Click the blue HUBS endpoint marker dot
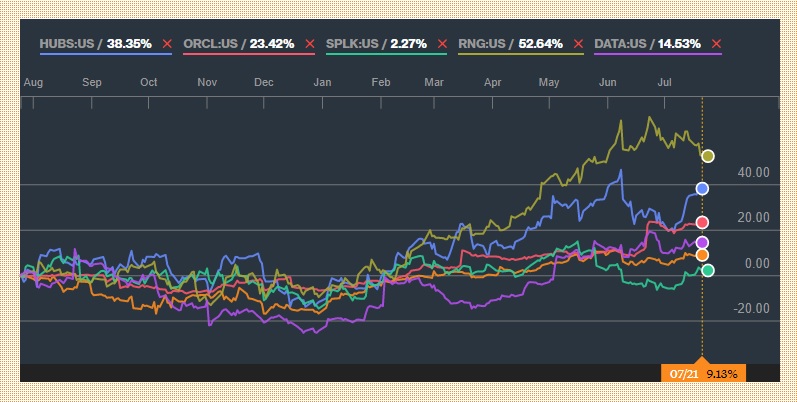Image resolution: width=797 pixels, height=402 pixels. [702, 188]
